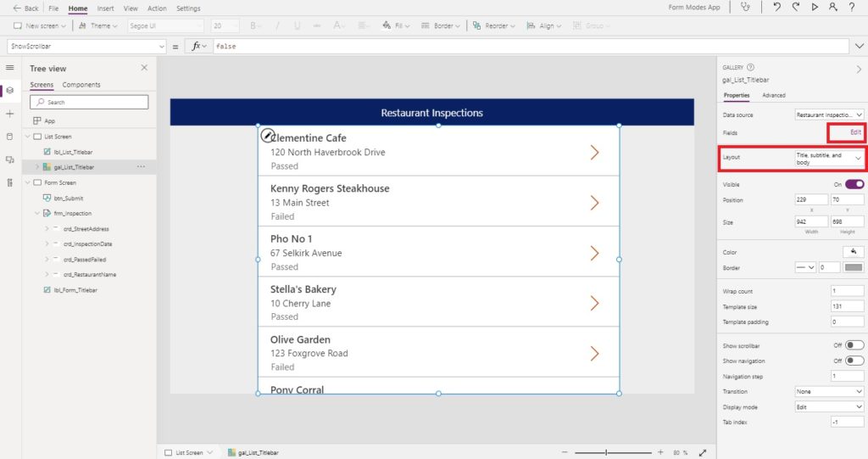Click the Fields Edit link
868x459 pixels.
pyautogui.click(x=855, y=132)
